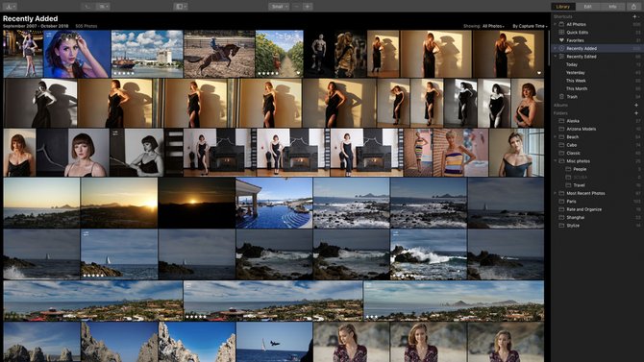The height and width of the screenshot is (362, 644).
Task: Toggle favorite heart on sunflower field photo
Action: click(x=298, y=73)
